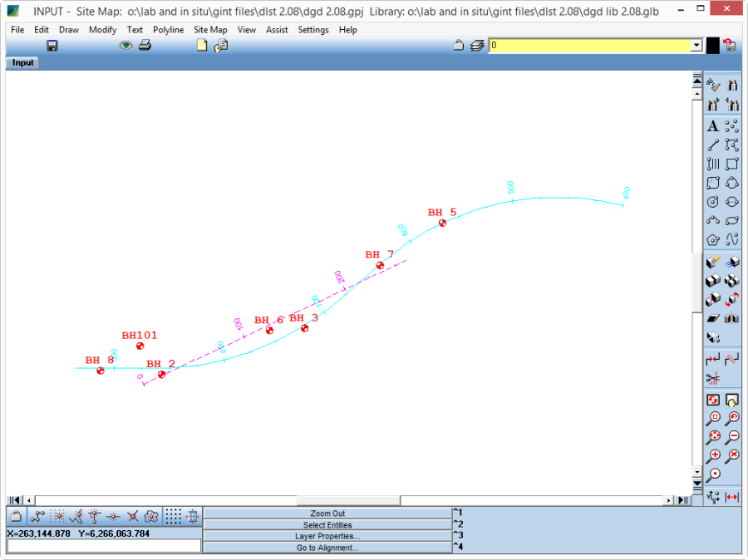Toggle the layer lock padlock icon

tap(458, 46)
